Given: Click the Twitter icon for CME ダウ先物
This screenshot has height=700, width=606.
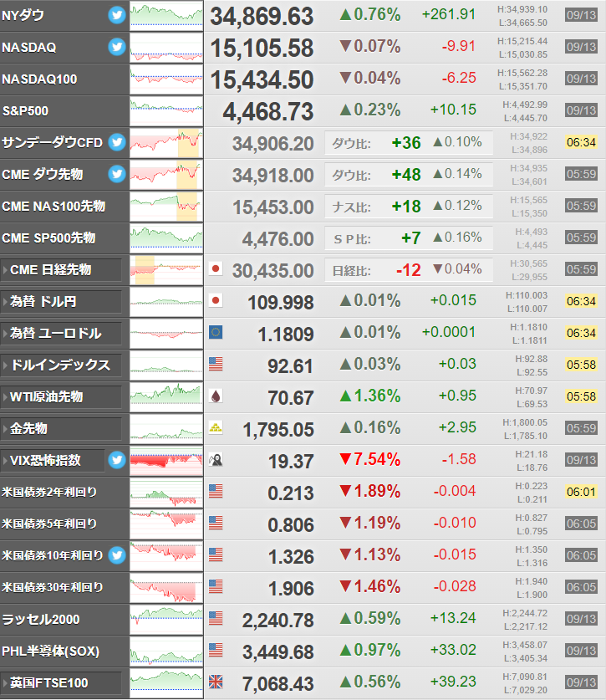Looking at the screenshot, I should [x=117, y=174].
